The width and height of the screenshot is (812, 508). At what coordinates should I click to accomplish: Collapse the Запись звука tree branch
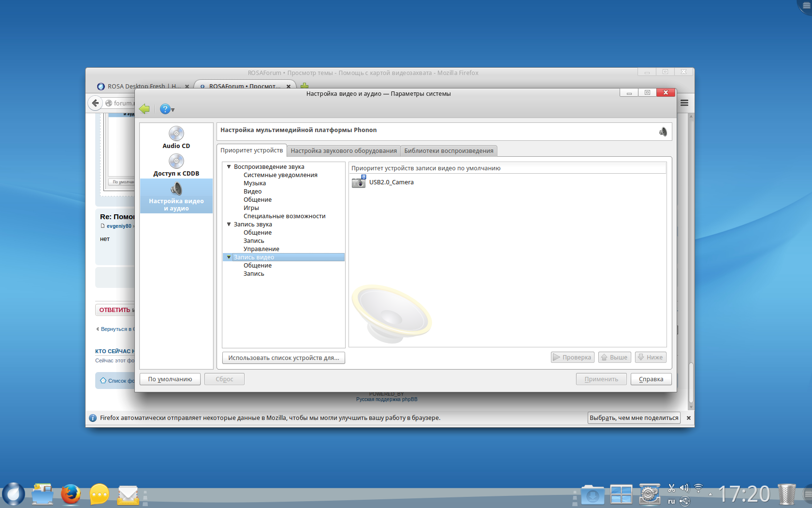[x=229, y=224]
